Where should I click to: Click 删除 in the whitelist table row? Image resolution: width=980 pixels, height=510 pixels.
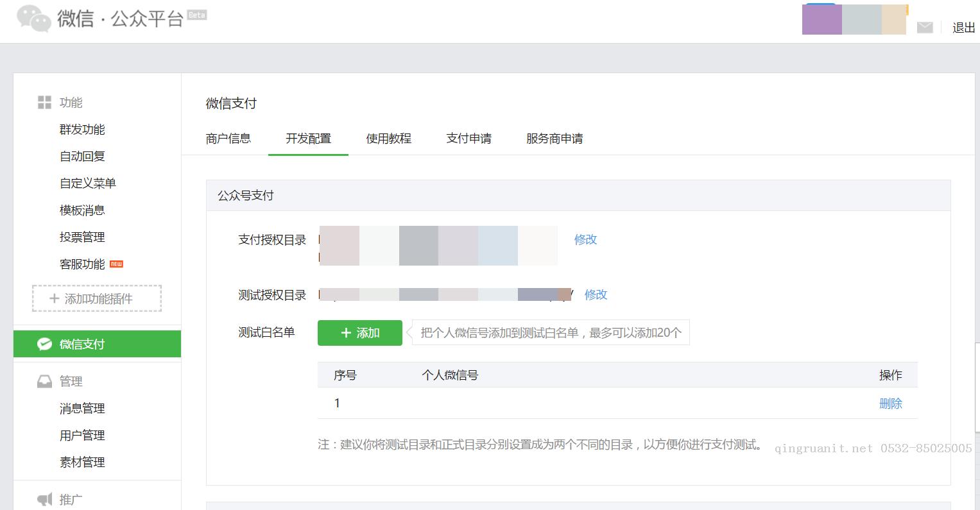(891, 403)
